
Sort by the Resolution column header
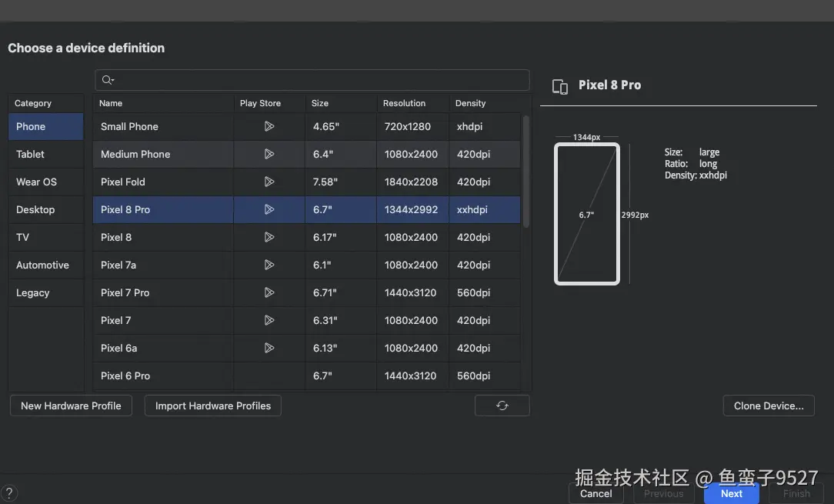[x=413, y=103]
